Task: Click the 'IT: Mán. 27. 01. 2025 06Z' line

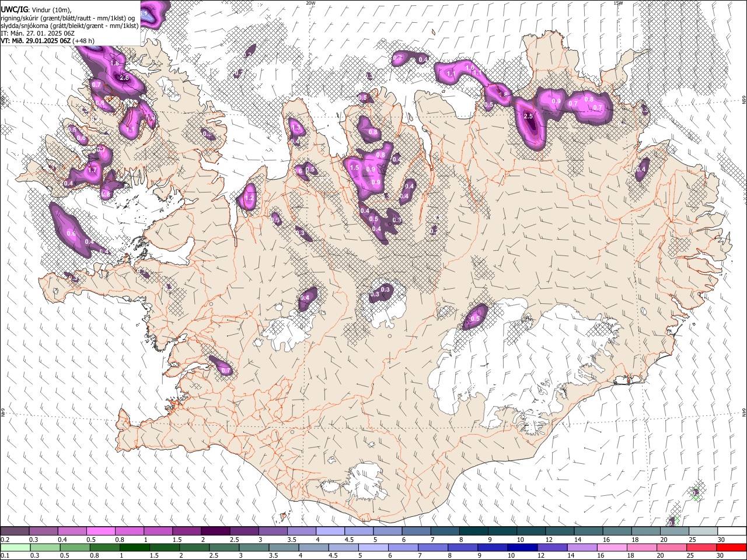Action: point(37,33)
